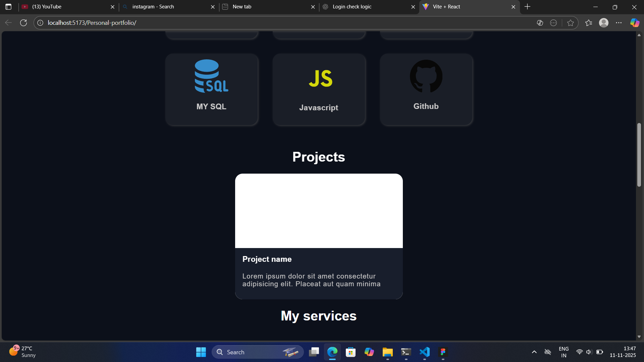This screenshot has width=644, height=362.
Task: Open Visual Studio Code from taskbar
Action: tap(425, 352)
